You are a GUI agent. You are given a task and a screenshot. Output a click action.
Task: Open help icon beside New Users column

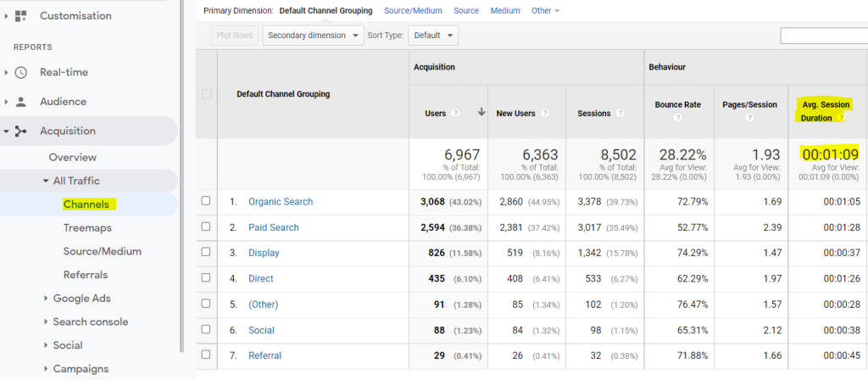point(545,113)
